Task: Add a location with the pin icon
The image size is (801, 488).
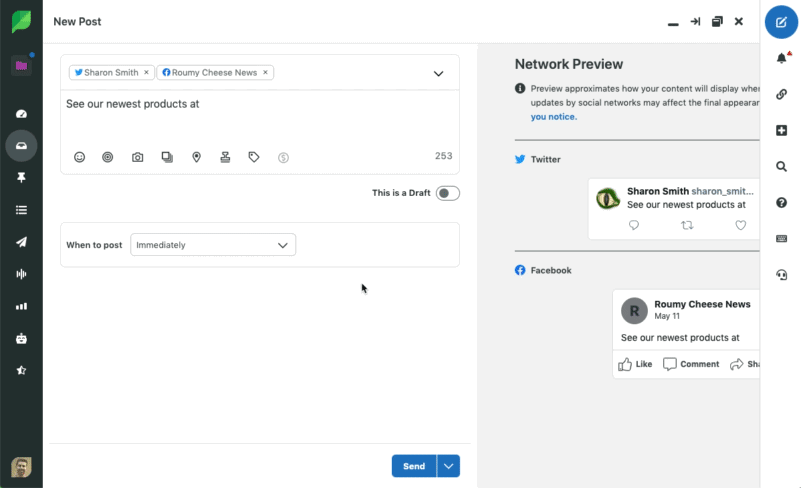Action: tap(196, 157)
